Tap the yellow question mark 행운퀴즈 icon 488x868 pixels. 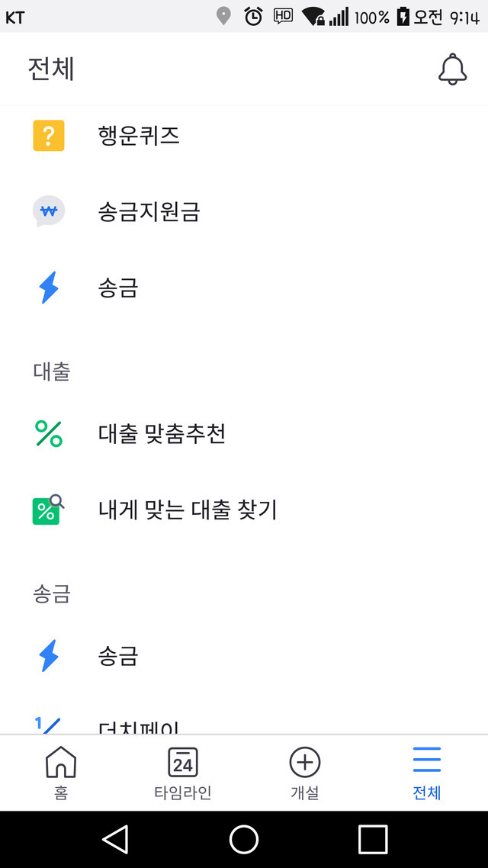coord(49,136)
